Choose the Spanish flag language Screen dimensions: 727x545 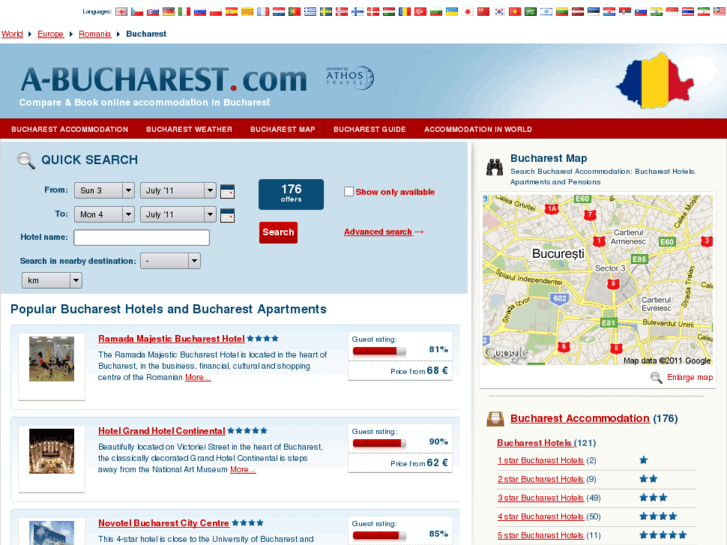(x=232, y=12)
